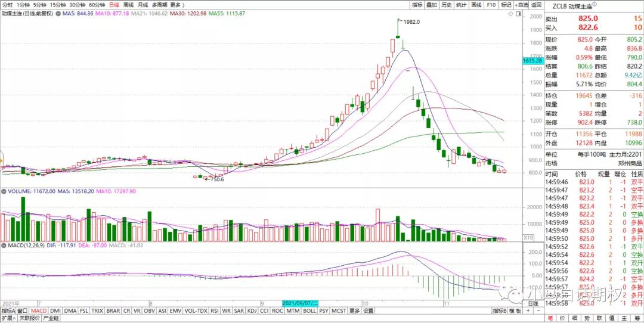Viewport: 644px width, 323px height.
Task: Click the chart icon at left edge
Action: (2, 162)
